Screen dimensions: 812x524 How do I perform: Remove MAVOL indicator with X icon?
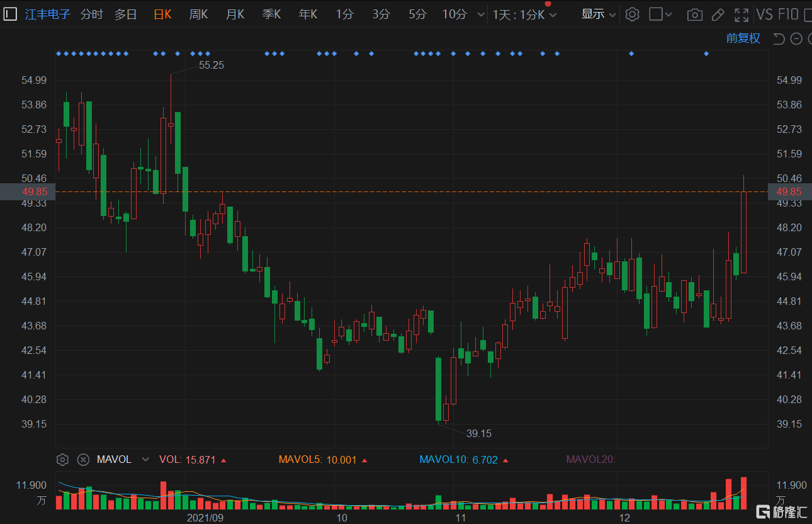pos(83,460)
